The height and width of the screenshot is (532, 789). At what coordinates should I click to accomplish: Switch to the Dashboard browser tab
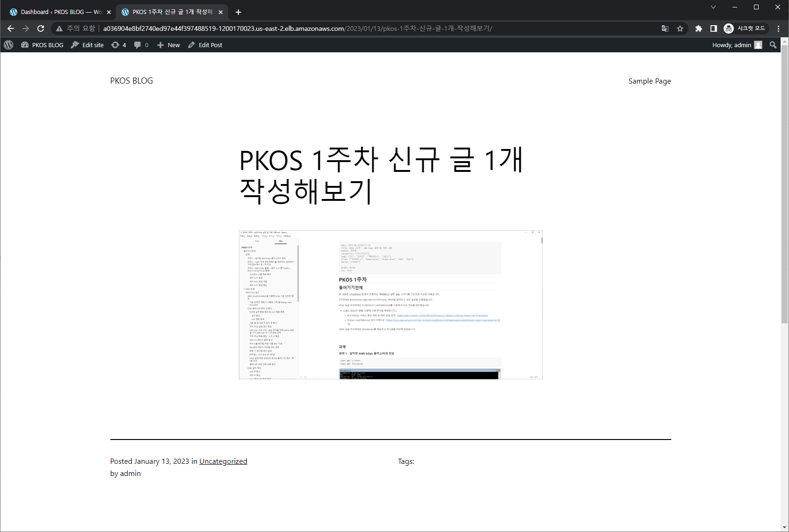(56, 12)
